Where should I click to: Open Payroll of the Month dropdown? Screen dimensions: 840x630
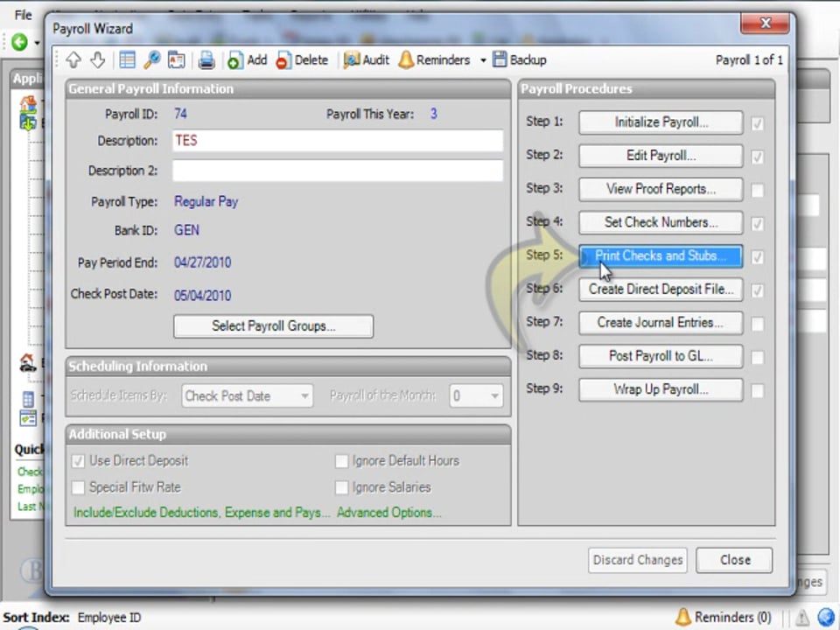click(476, 395)
